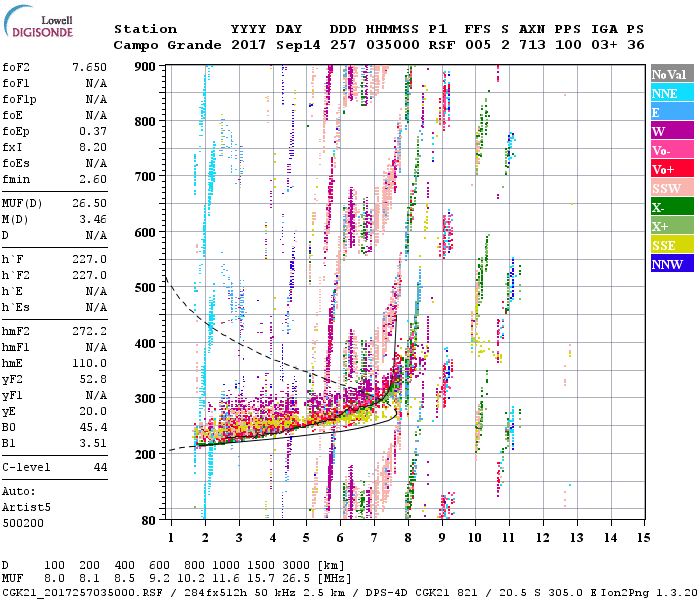Click the RSF P1 header value
The width and height of the screenshot is (700, 600).
pos(442,45)
